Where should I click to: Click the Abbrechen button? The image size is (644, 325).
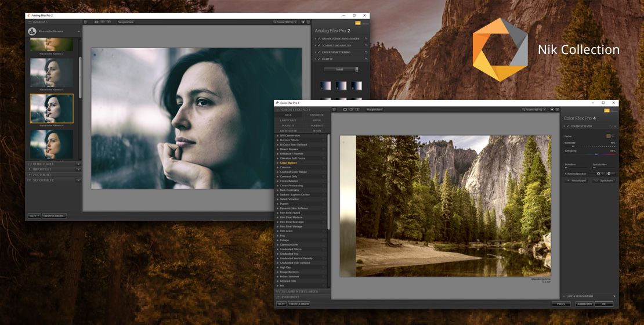583,304
